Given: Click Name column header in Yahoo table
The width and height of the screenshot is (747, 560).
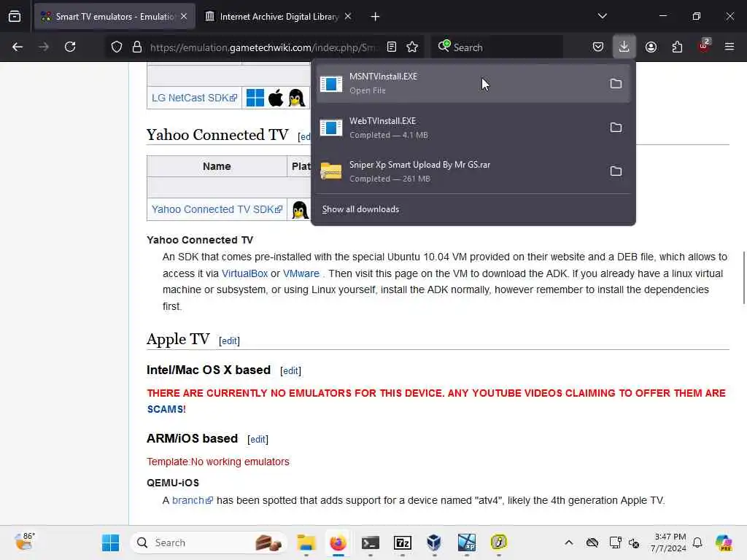Looking at the screenshot, I should (x=217, y=166).
